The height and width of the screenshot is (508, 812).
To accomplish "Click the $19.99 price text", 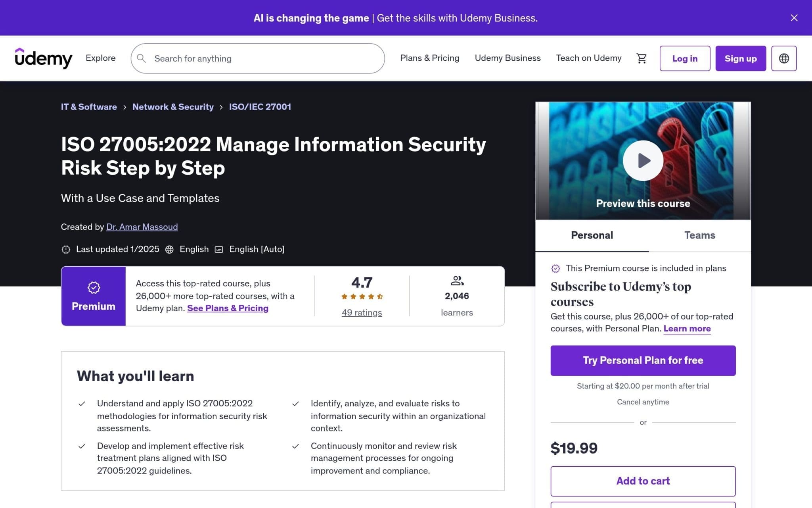I will (x=574, y=448).
